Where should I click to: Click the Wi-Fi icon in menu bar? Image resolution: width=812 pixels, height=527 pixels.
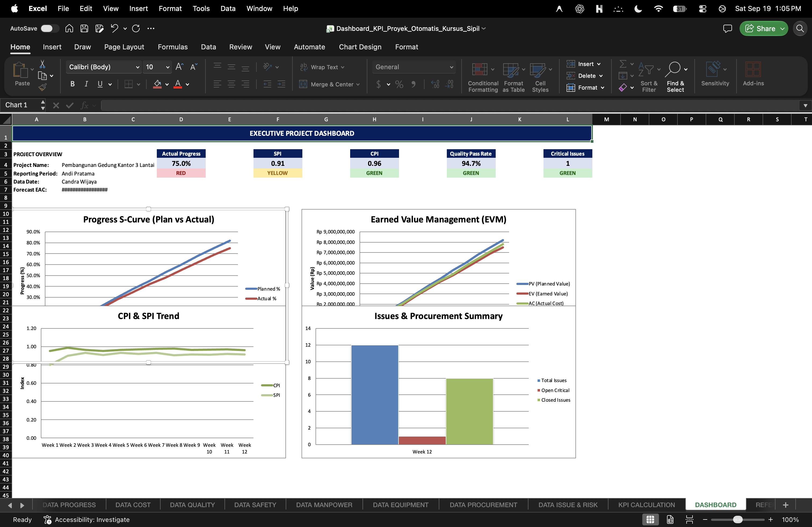coord(658,9)
